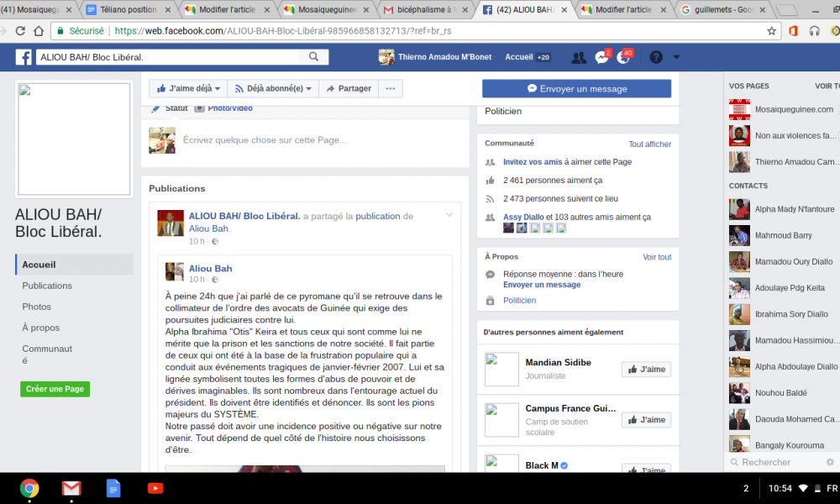
Task: Toggle the J'aime déjà like button
Action: [x=188, y=88]
